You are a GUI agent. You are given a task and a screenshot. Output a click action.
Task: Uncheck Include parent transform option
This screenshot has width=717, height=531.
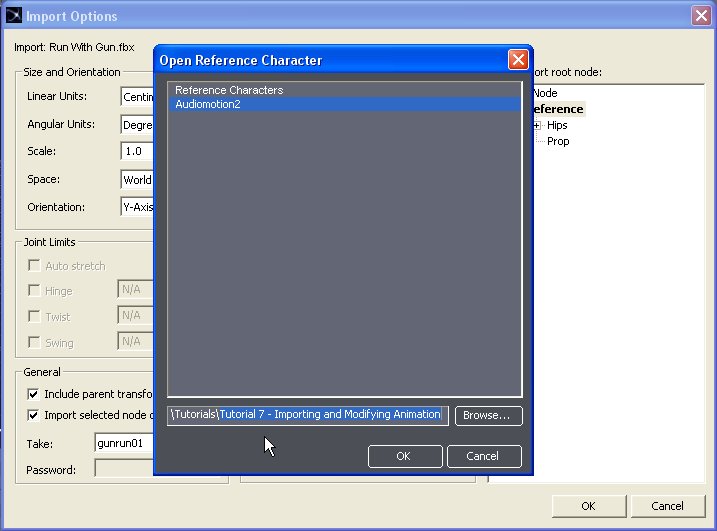pos(33,394)
